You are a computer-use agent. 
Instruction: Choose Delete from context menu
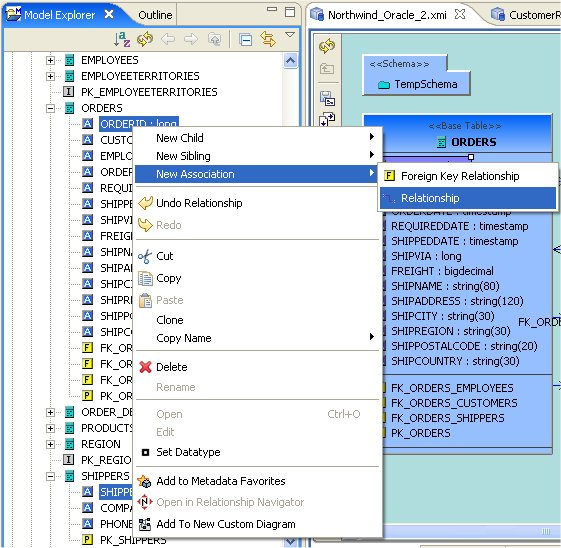pyautogui.click(x=256, y=367)
